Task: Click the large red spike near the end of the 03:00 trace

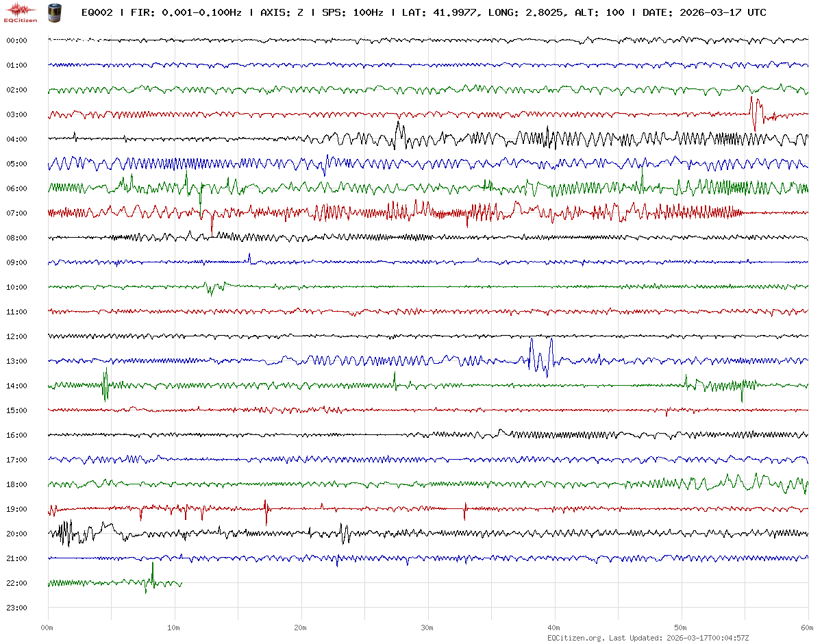Action: pos(754,112)
